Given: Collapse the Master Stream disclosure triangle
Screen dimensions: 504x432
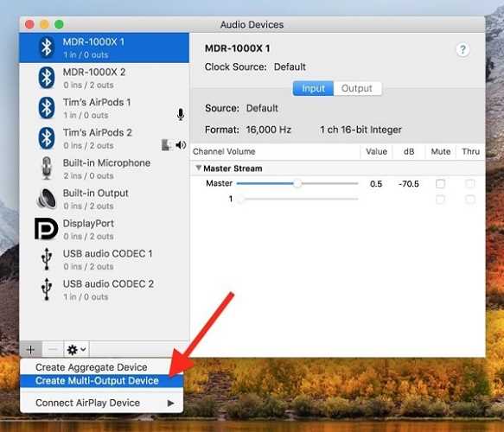Looking at the screenshot, I should (199, 168).
